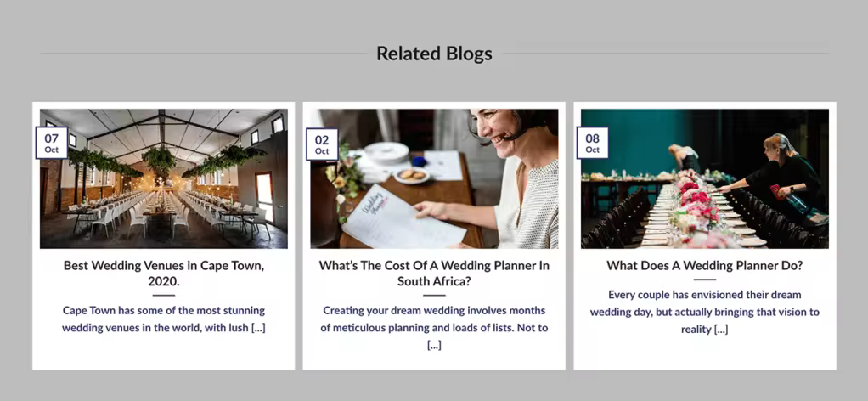The image size is (868, 401).
Task: Click the 08 Oct date badge
Action: [x=592, y=143]
